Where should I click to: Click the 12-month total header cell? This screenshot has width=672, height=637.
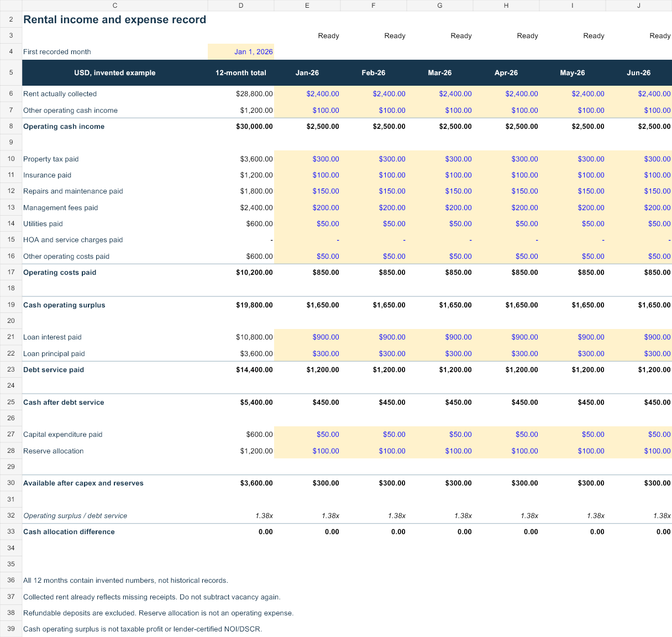point(241,73)
